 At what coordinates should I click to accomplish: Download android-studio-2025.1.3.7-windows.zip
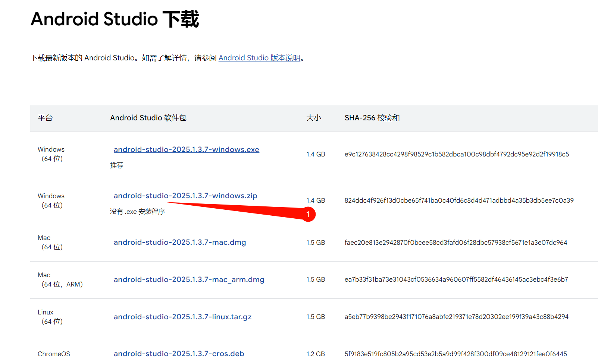click(x=185, y=196)
